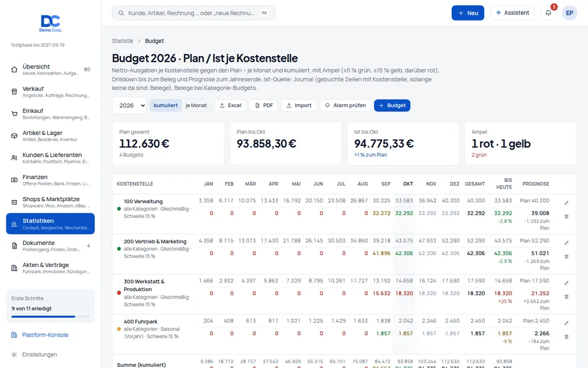Switch view to je Monat
588x368 pixels.
(x=196, y=105)
